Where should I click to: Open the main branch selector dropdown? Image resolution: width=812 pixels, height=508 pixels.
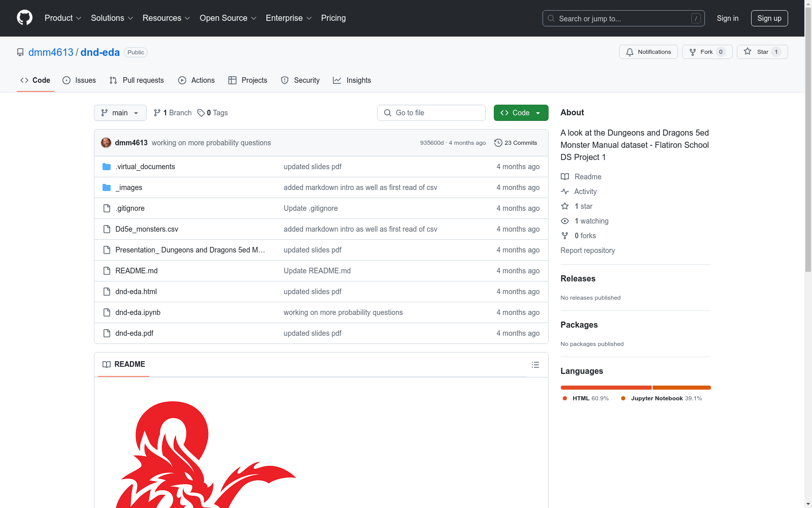pos(120,113)
